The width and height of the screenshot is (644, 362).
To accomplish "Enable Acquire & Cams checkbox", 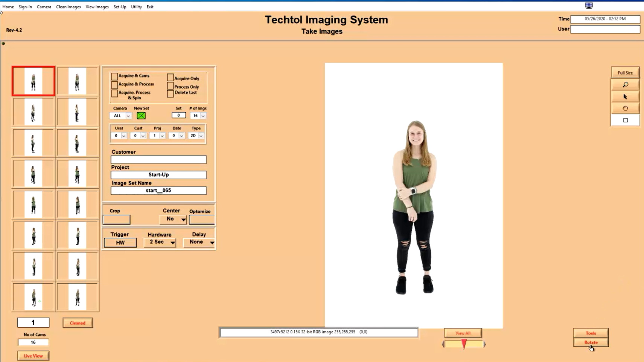I will [x=114, y=76].
